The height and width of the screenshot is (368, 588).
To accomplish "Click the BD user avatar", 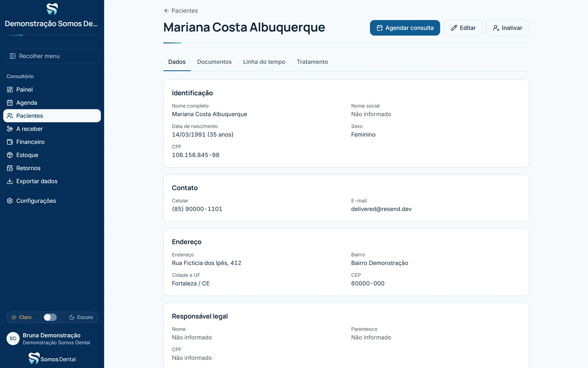I will pyautogui.click(x=13, y=339).
